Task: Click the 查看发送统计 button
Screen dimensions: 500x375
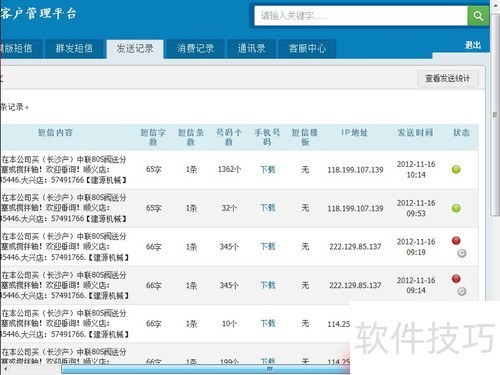Action: [x=448, y=79]
